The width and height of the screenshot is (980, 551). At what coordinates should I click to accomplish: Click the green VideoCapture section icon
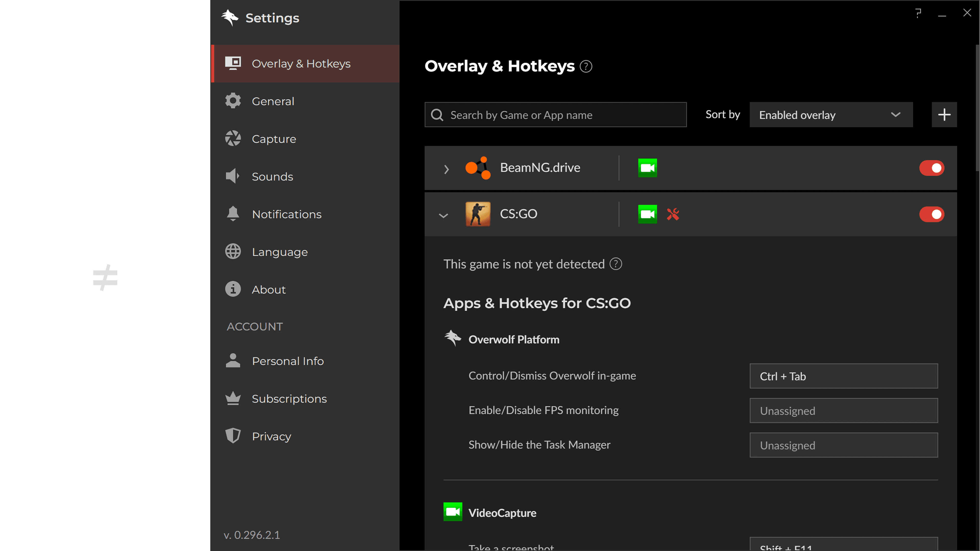pos(453,512)
